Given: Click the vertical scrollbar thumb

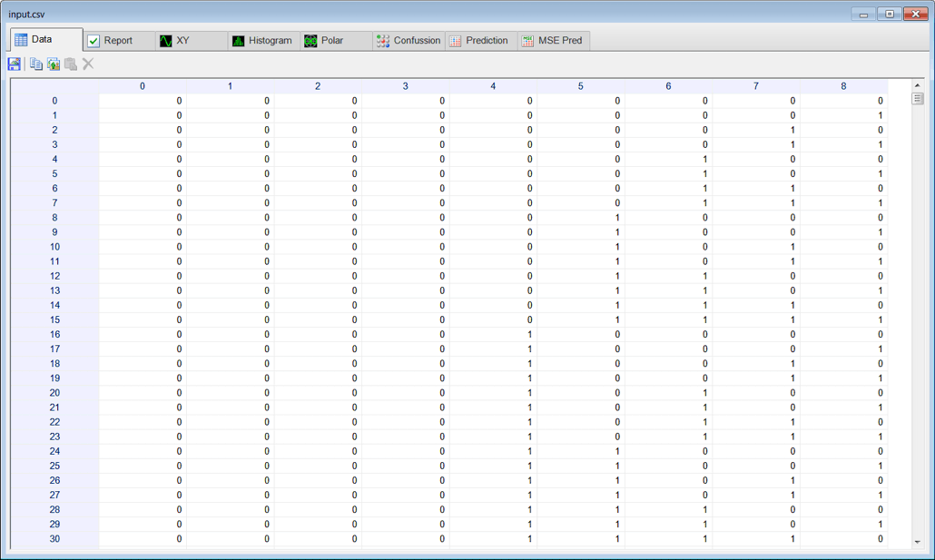Looking at the screenshot, I should (918, 98).
